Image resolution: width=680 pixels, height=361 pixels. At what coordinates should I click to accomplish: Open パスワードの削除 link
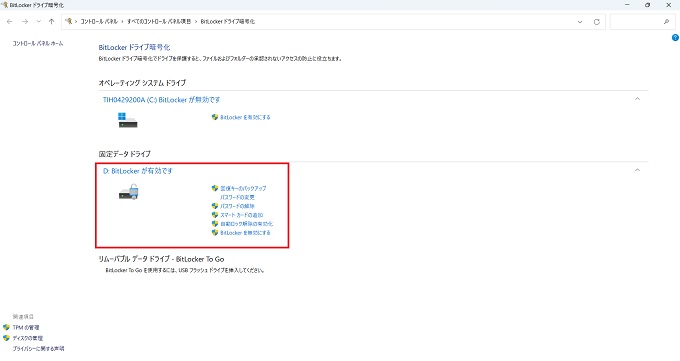click(237, 206)
